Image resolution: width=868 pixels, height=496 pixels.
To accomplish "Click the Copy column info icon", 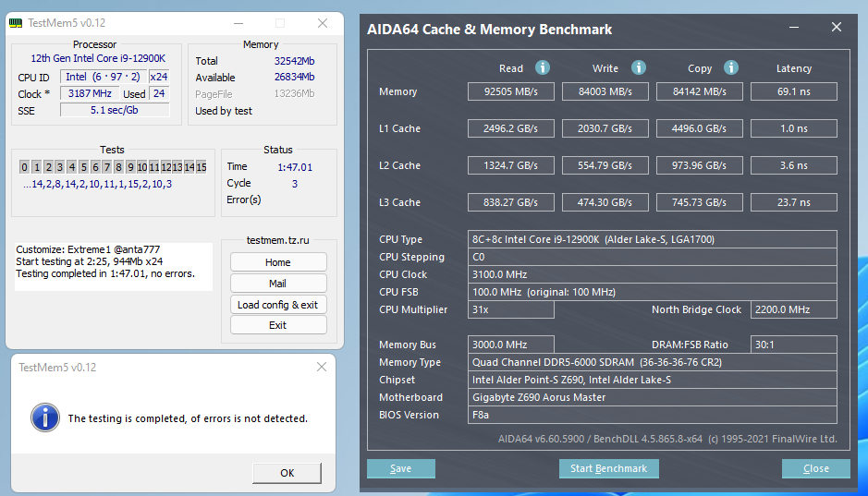I will 730,67.
